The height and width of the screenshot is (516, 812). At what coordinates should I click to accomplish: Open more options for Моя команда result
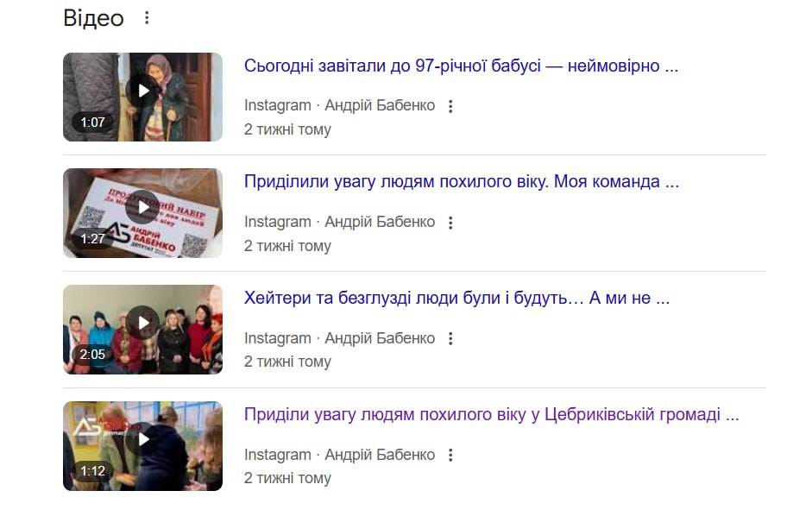click(450, 223)
